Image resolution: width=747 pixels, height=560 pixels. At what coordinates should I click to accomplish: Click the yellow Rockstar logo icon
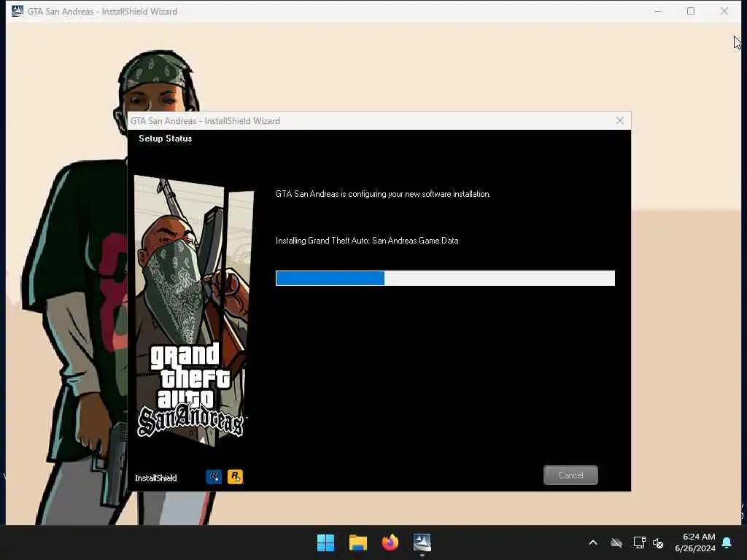235,476
